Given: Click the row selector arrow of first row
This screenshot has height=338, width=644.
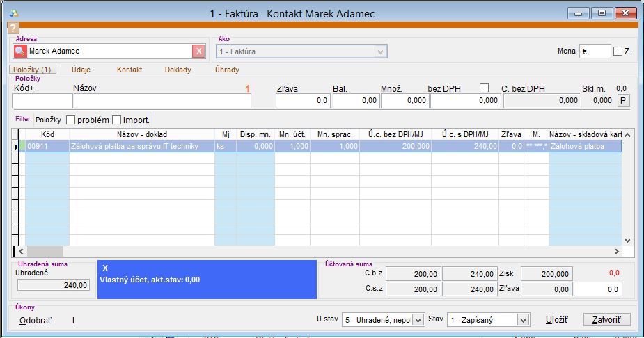Looking at the screenshot, I should coord(16,147).
